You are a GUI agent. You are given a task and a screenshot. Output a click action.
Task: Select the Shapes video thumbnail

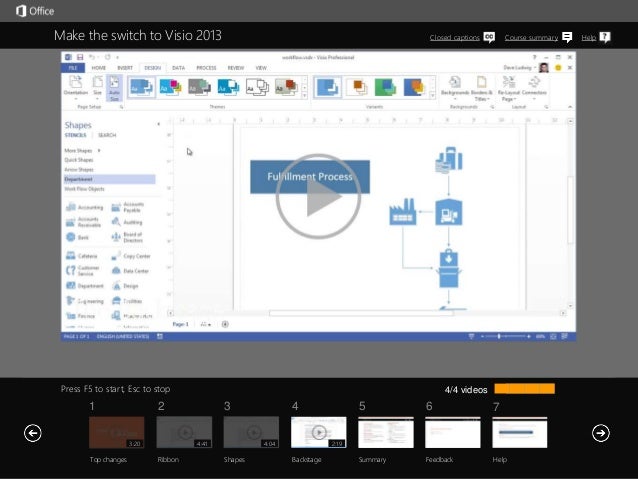[251, 432]
